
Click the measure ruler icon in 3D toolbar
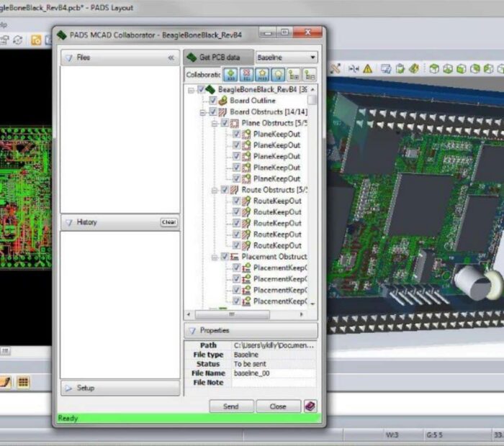pyautogui.click(x=336, y=68)
